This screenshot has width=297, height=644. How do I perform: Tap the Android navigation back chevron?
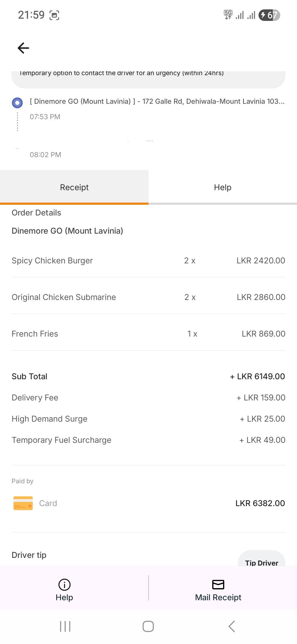[x=232, y=626]
